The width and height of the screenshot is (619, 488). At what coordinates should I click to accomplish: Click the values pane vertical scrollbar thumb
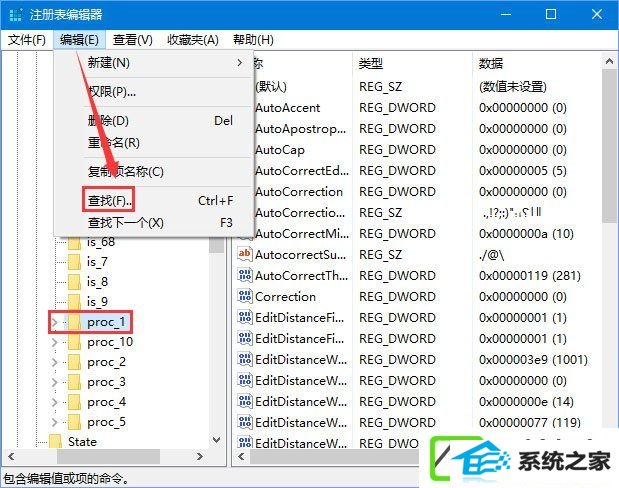tap(610, 146)
